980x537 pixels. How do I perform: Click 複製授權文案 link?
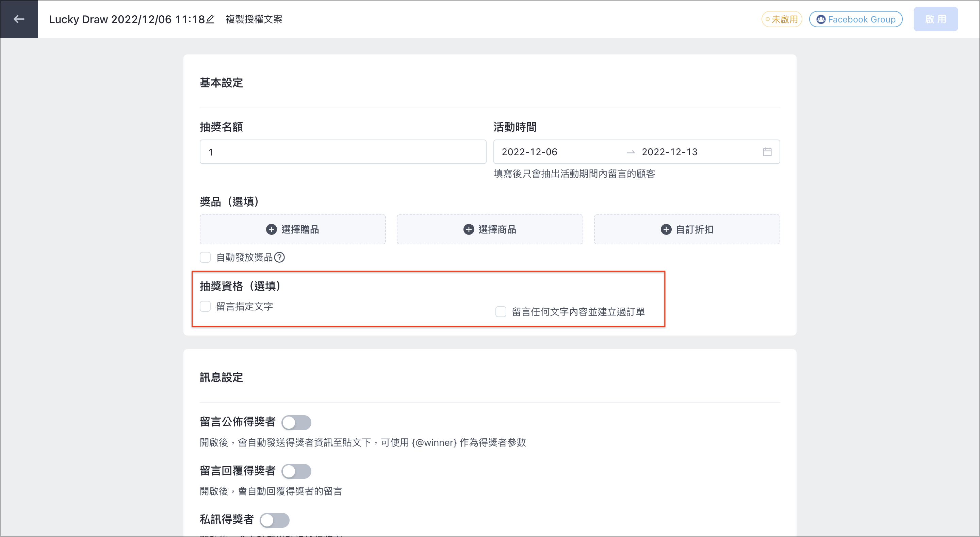254,19
